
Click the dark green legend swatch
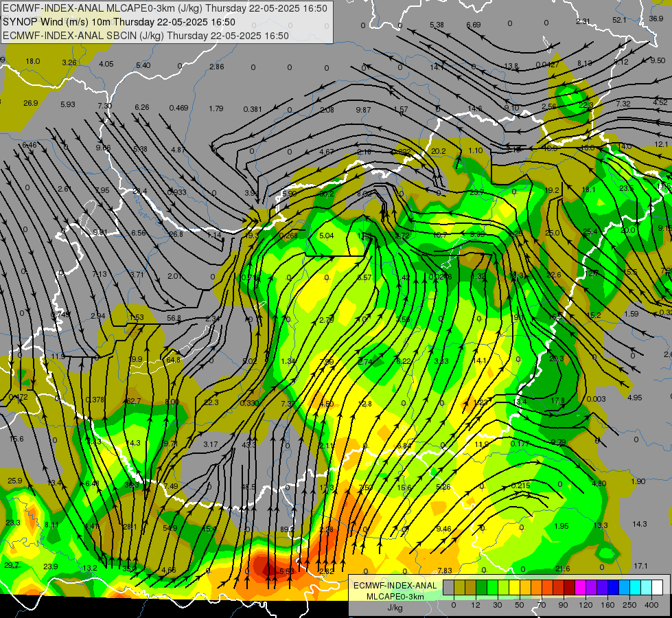(x=482, y=587)
